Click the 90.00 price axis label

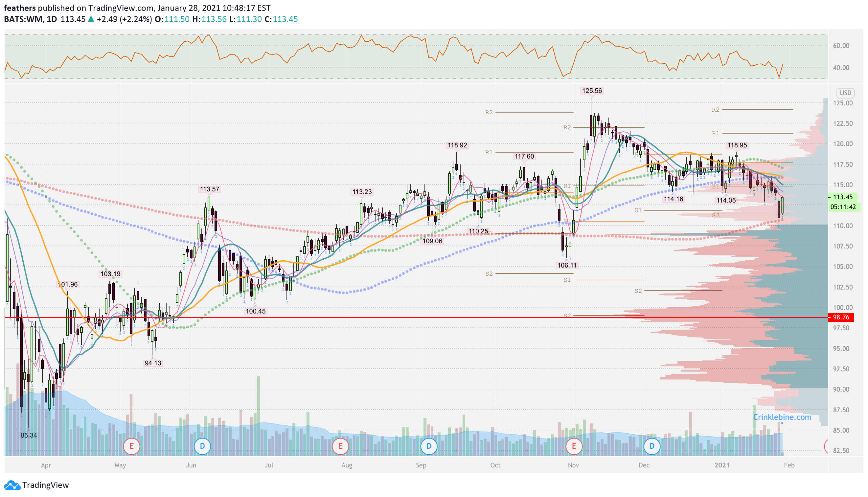pos(841,389)
